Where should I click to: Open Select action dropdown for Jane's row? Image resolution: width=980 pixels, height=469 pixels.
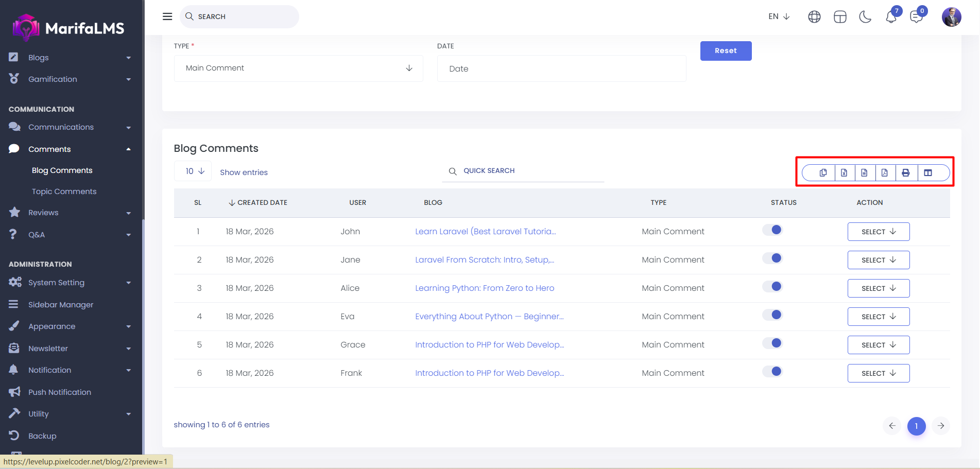point(878,260)
